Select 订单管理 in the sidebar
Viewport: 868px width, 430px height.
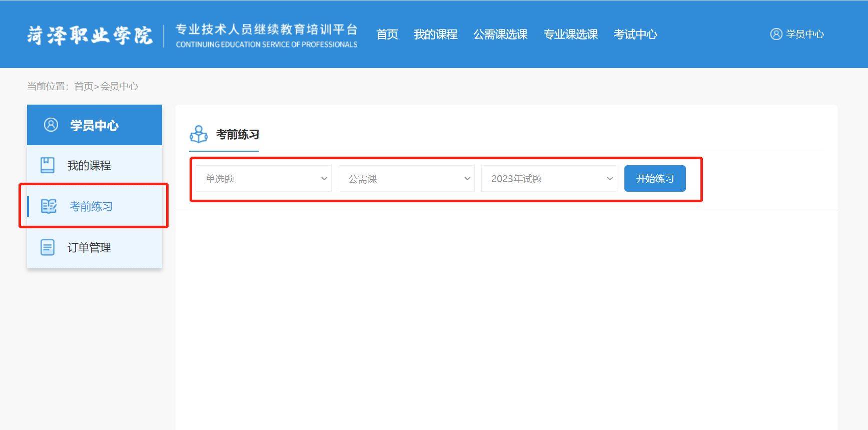[95, 247]
